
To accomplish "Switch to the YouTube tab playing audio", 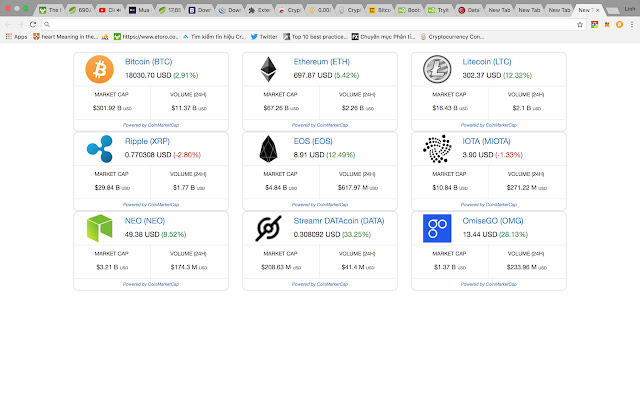I will [110, 10].
